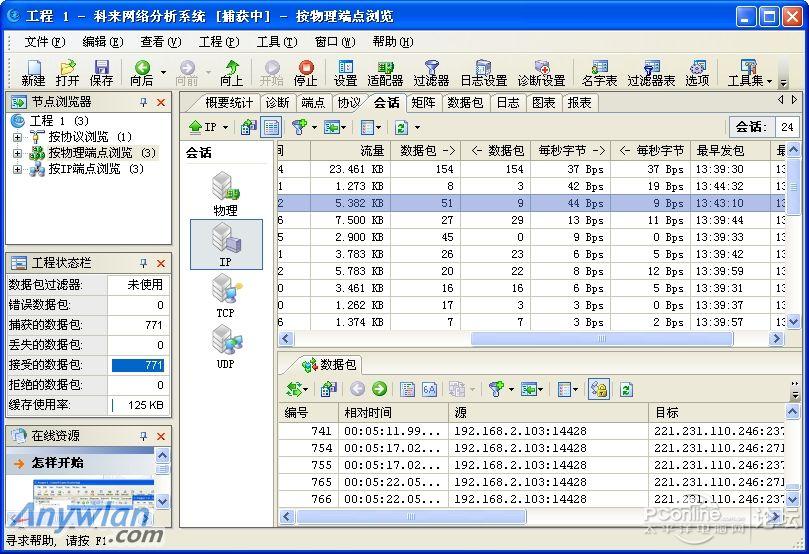Click the 源 column header

point(548,413)
